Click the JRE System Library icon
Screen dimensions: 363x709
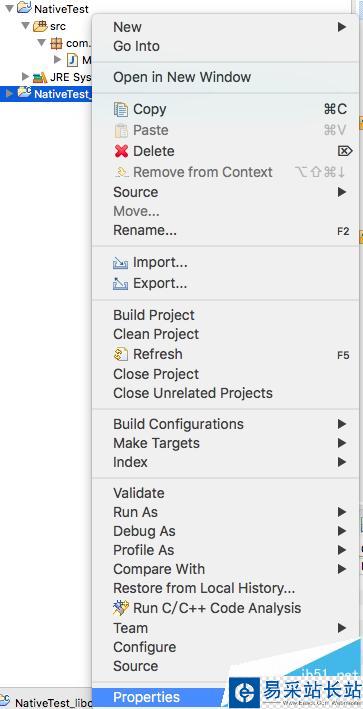pyautogui.click(x=40, y=77)
